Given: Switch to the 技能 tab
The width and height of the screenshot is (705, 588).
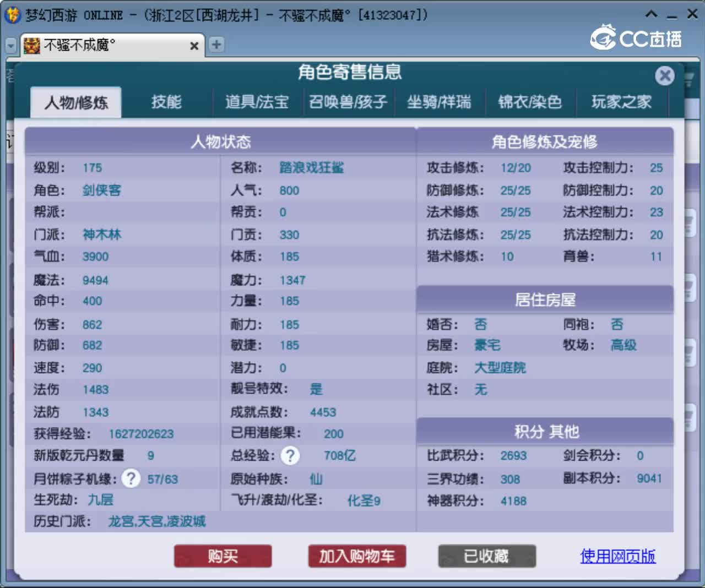Looking at the screenshot, I should point(166,102).
